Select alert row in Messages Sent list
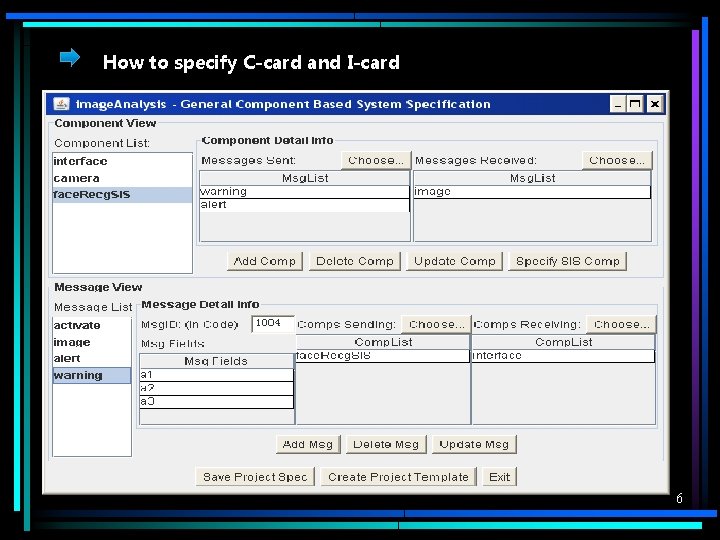This screenshot has height=540, width=720. click(x=304, y=205)
